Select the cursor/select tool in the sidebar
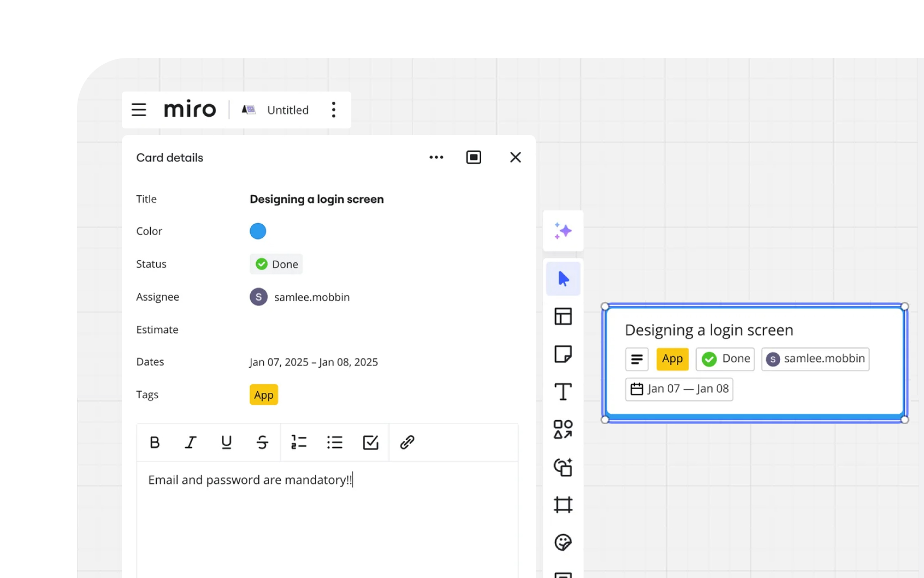This screenshot has width=924, height=578. click(563, 278)
